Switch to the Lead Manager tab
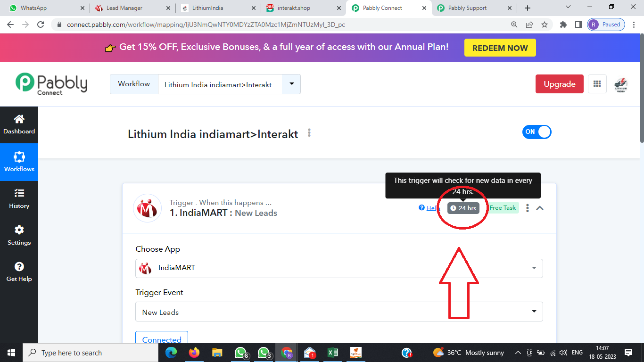This screenshot has height=362, width=644. point(132,8)
